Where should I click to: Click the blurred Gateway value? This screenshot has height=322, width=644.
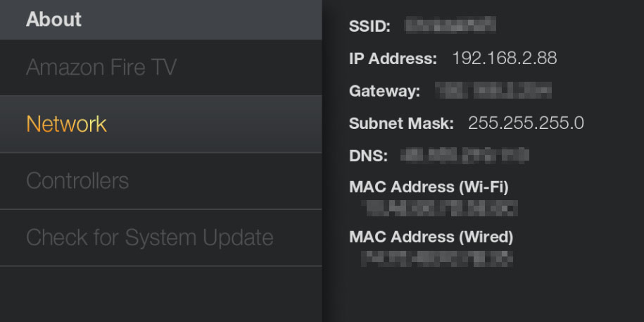493,90
